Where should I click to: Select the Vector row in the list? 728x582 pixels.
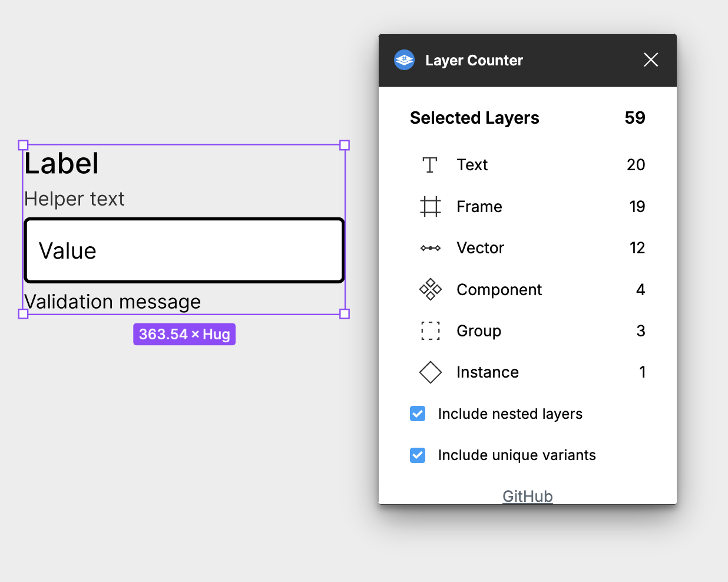480,248
